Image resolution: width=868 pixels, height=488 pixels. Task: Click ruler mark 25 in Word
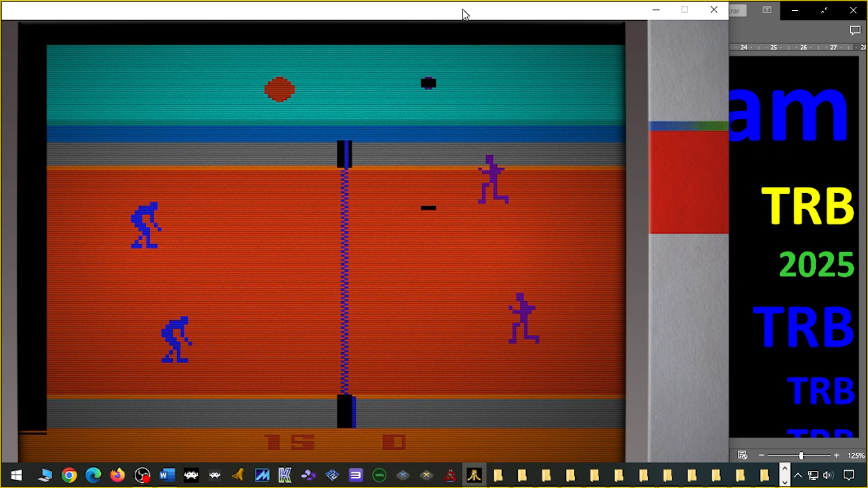[774, 47]
